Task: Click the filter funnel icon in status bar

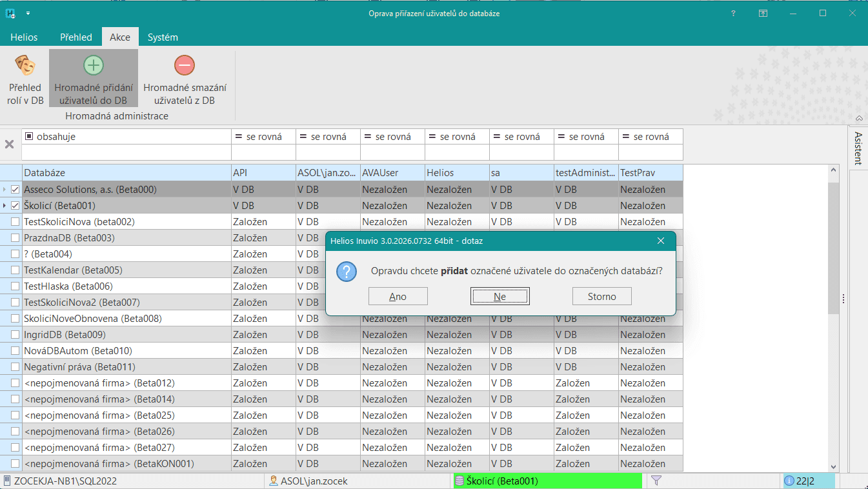Action: pyautogui.click(x=656, y=481)
